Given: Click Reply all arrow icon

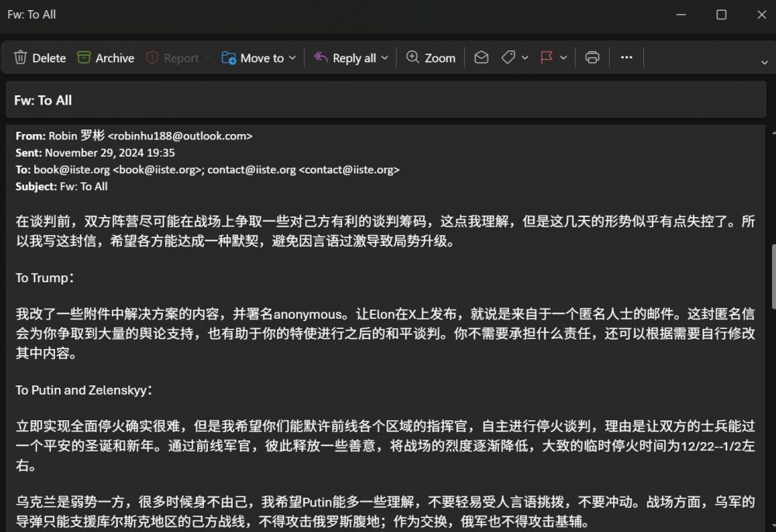Looking at the screenshot, I should [320, 58].
